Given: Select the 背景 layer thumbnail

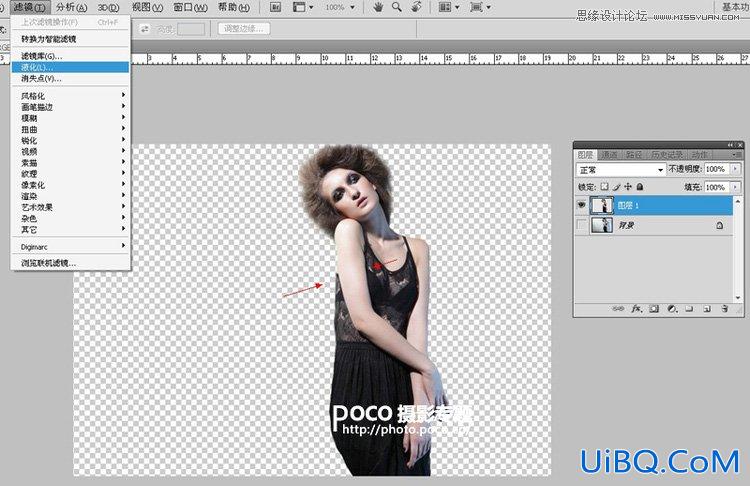Looking at the screenshot, I should point(602,225).
